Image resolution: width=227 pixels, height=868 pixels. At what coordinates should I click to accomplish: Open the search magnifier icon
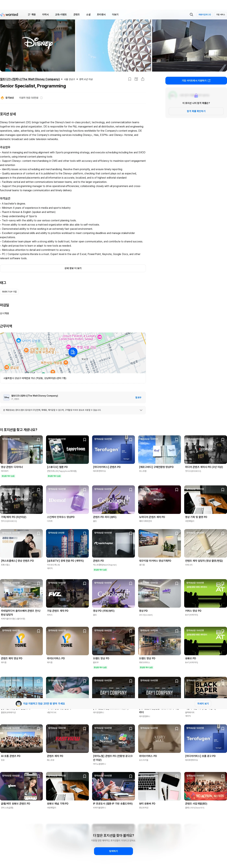tap(191, 14)
